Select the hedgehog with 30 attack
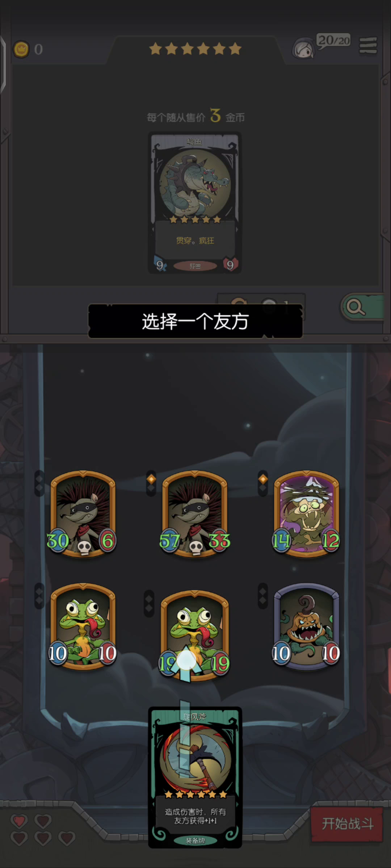Viewport: 391px width, 868px height. point(83,514)
